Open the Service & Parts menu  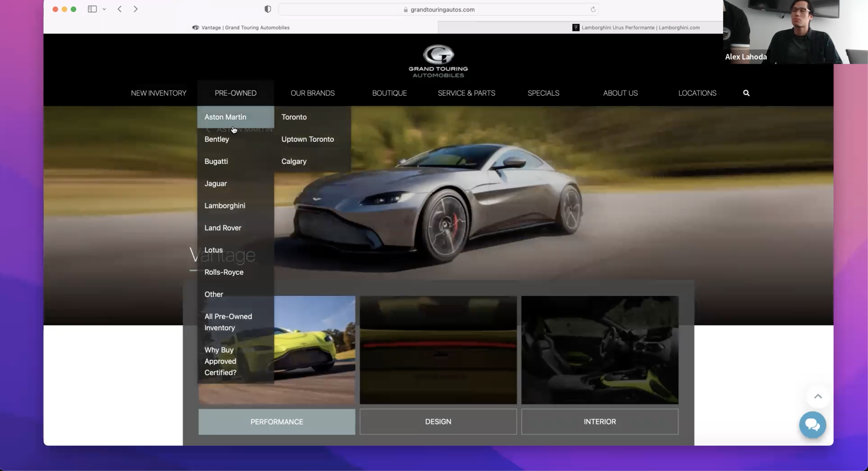[x=466, y=93]
